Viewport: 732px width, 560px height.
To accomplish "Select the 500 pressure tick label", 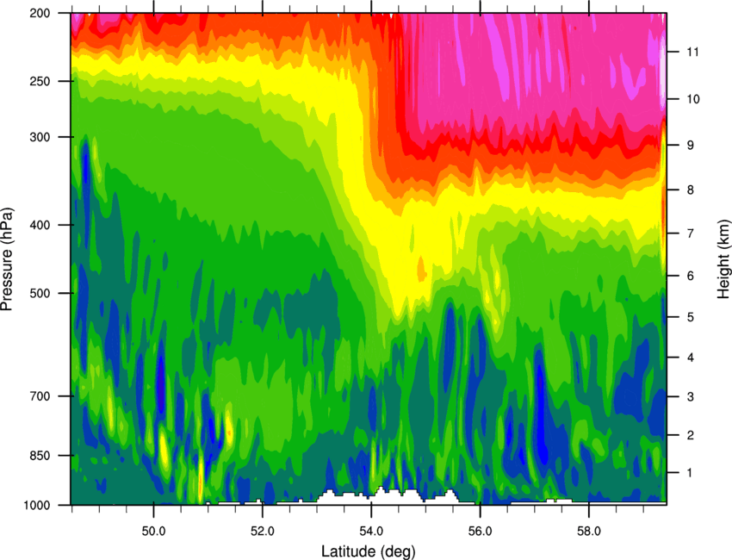I will pyautogui.click(x=40, y=293).
